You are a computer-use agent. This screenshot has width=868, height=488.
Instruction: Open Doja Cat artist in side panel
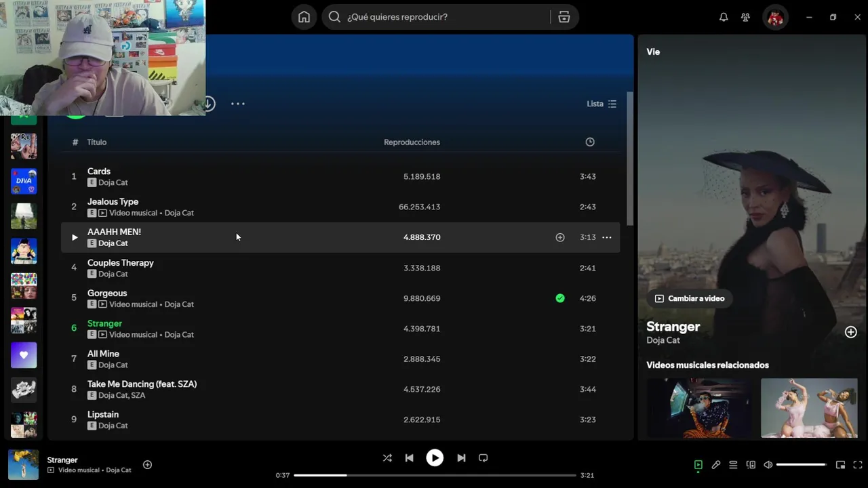tap(663, 340)
